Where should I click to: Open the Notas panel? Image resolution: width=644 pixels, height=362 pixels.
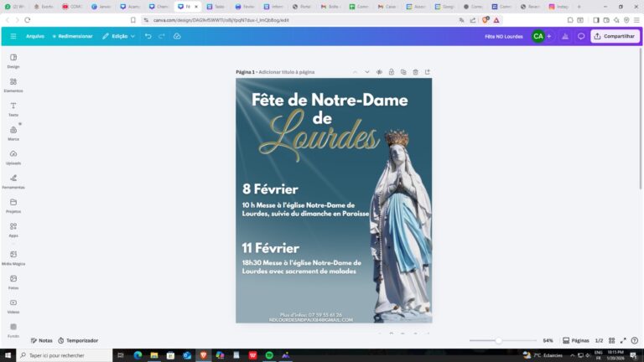pos(41,340)
